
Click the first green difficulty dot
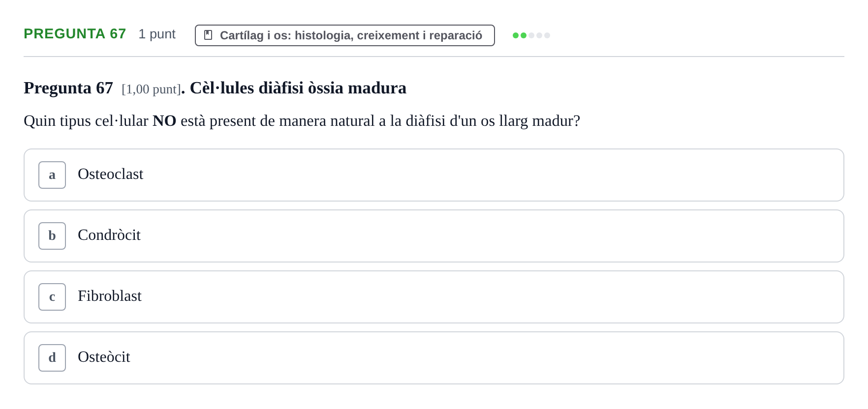click(x=516, y=35)
